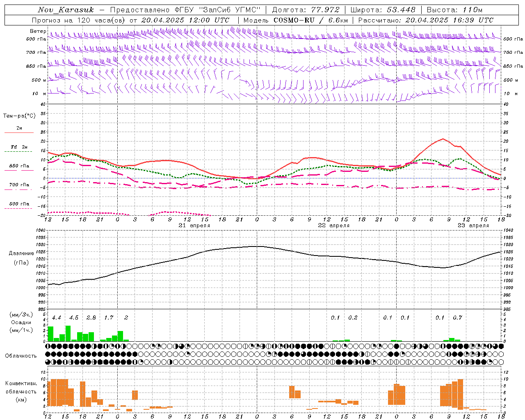Viewport: 525px width, 420px height.
Task: Click '850 гПа' in the temperature legend
Action: click(19, 166)
